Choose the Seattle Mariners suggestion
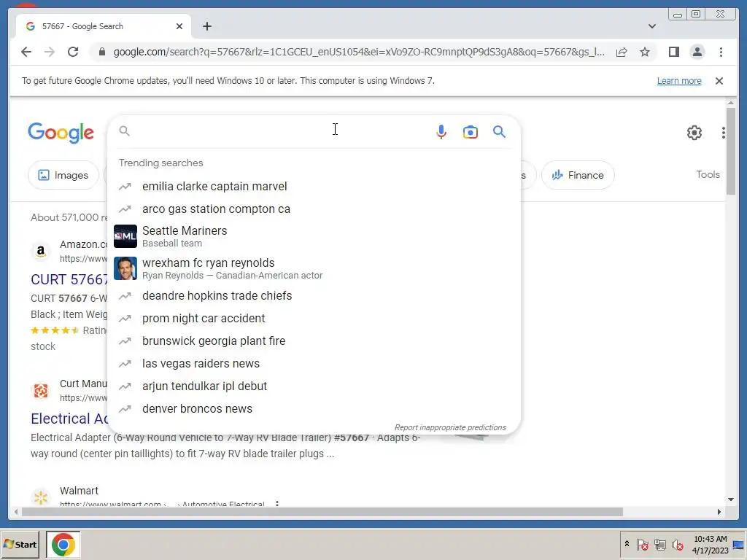The height and width of the screenshot is (560, 747). click(314, 237)
